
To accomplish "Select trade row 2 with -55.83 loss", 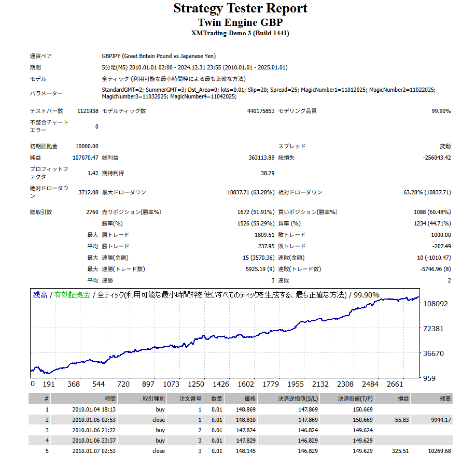I will (240, 420).
